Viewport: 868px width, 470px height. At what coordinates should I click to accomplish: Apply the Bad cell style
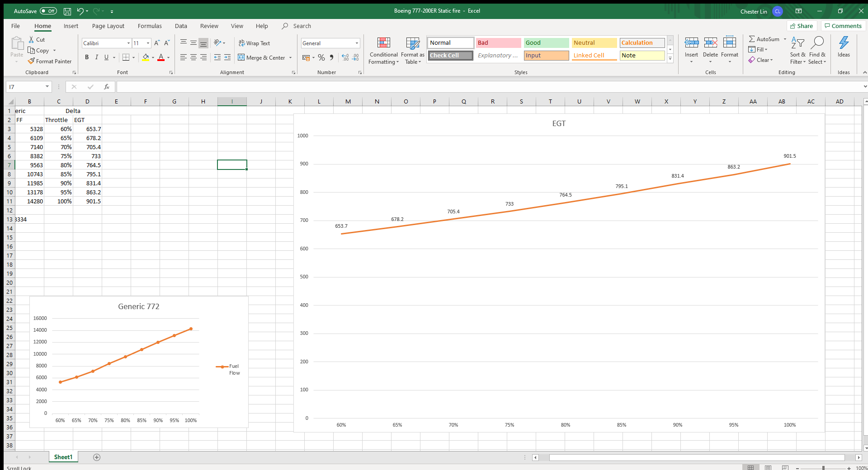498,43
